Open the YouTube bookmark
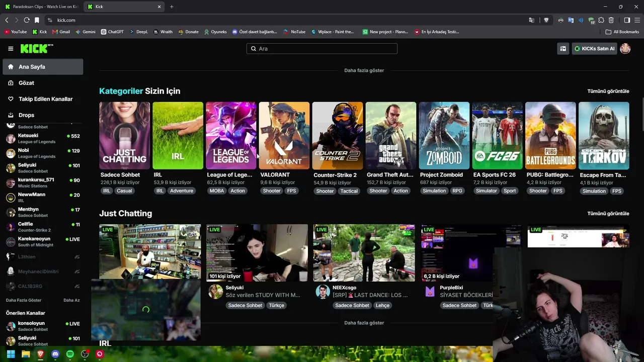This screenshot has height=362, width=644. click(15, 32)
